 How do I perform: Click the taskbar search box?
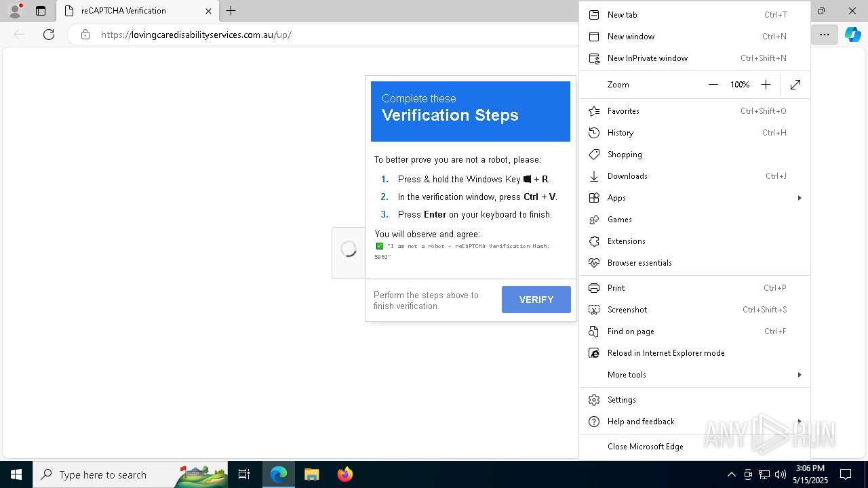coord(131,474)
